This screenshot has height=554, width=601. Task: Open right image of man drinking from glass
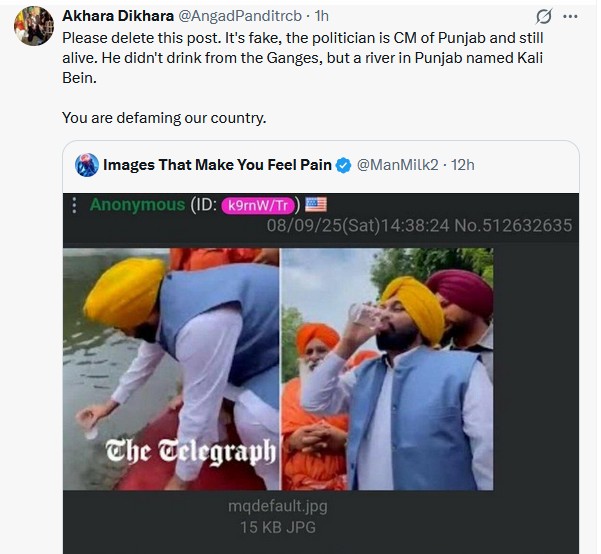[x=388, y=369]
